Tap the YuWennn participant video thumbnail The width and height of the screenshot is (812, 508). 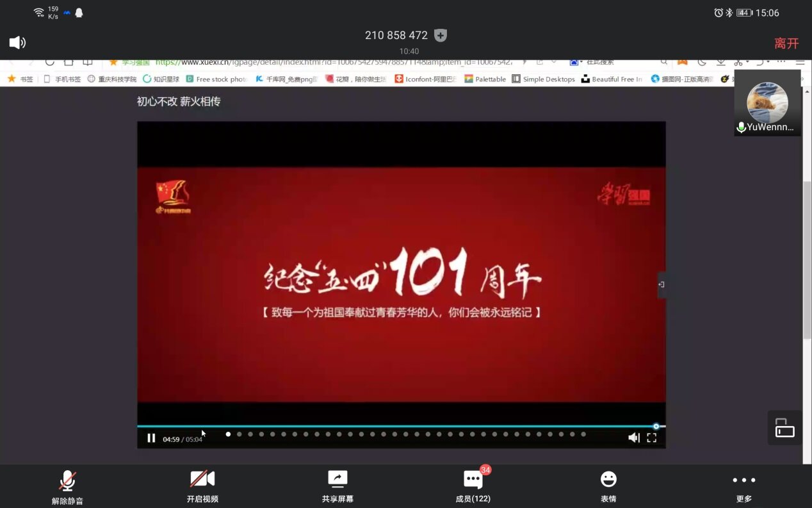tap(767, 102)
